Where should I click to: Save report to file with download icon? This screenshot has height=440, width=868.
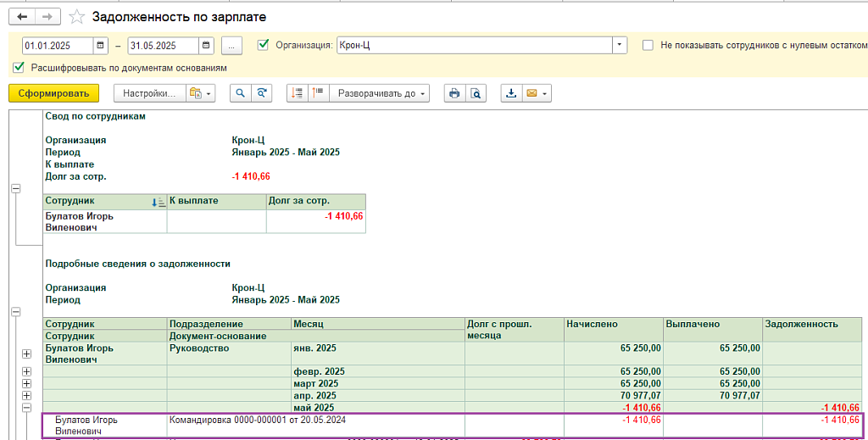tap(511, 93)
